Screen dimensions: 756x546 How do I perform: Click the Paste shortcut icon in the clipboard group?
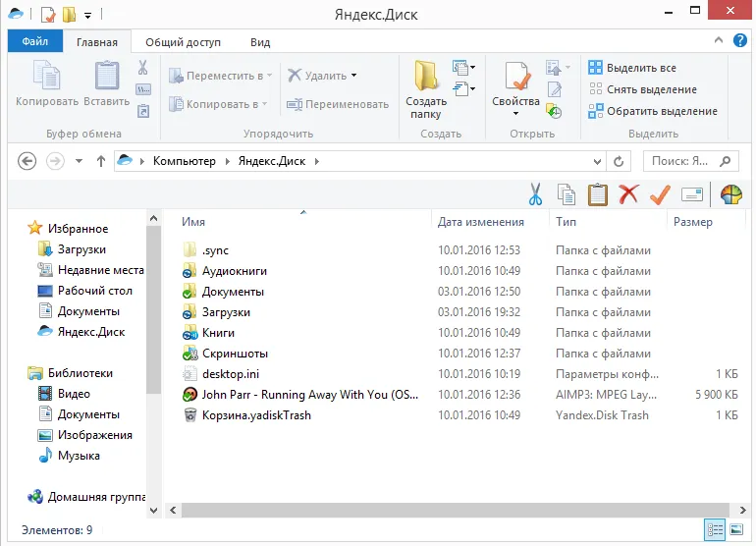pyautogui.click(x=143, y=111)
